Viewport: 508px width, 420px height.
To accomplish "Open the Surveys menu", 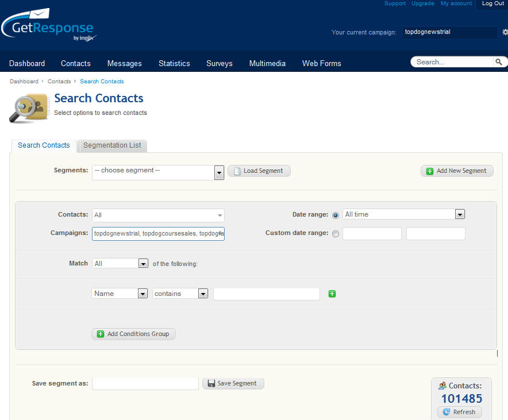I will tap(220, 63).
